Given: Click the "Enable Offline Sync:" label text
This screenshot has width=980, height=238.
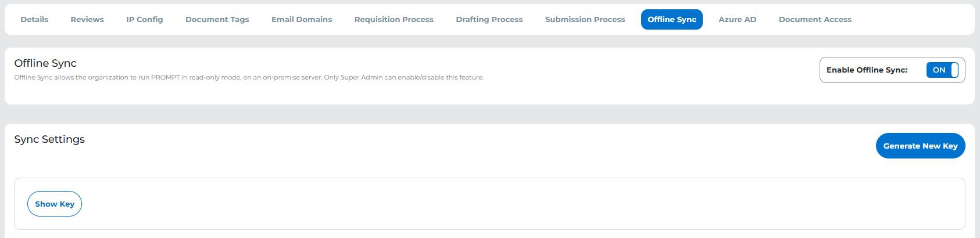Looking at the screenshot, I should tap(867, 70).
